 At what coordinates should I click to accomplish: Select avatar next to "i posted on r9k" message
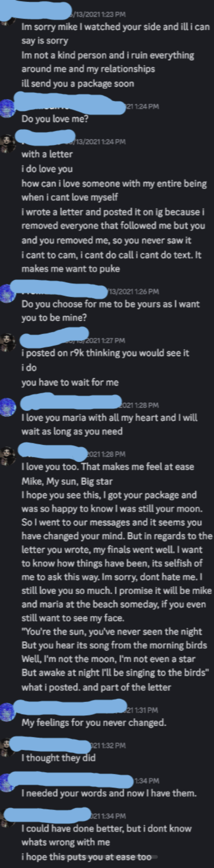pyautogui.click(x=7, y=342)
